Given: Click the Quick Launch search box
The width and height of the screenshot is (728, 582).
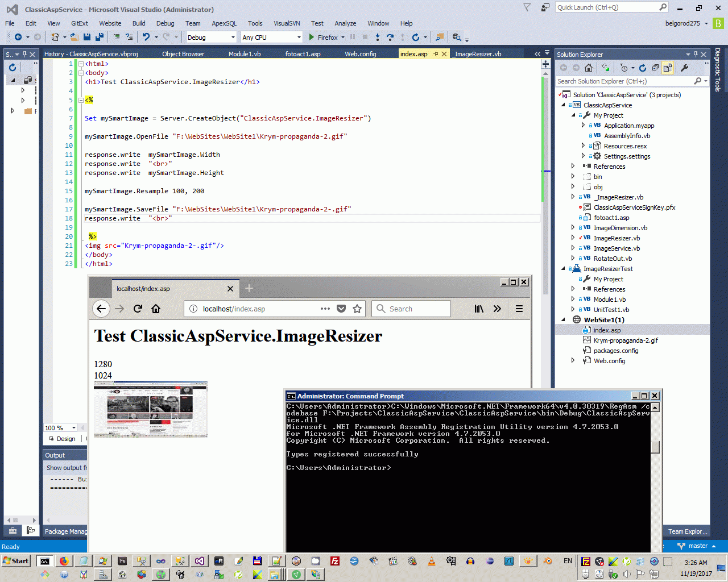Looking at the screenshot, I should click(611, 7).
